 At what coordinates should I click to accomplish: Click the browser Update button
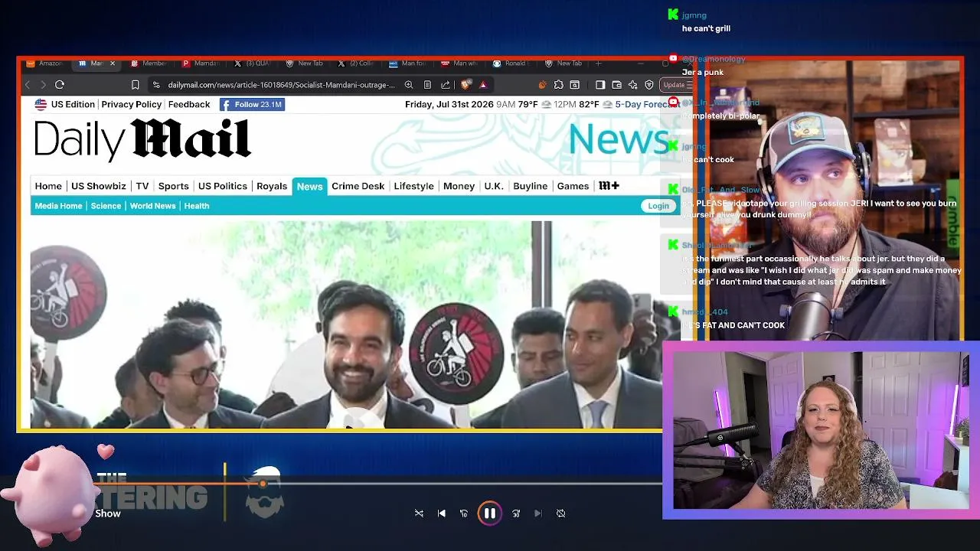point(675,85)
